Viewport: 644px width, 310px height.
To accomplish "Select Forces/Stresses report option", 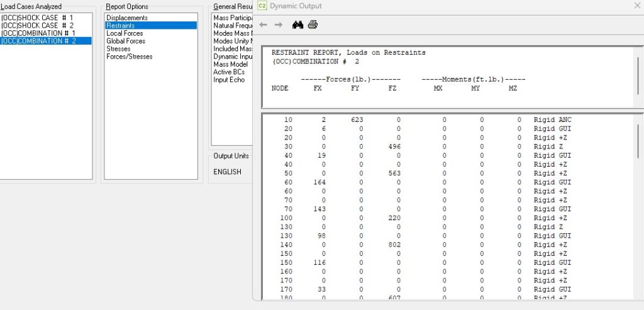I will click(130, 57).
